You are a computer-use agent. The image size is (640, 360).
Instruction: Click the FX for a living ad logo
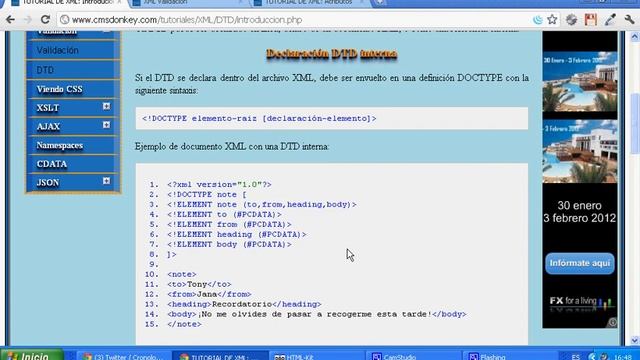tap(580, 302)
